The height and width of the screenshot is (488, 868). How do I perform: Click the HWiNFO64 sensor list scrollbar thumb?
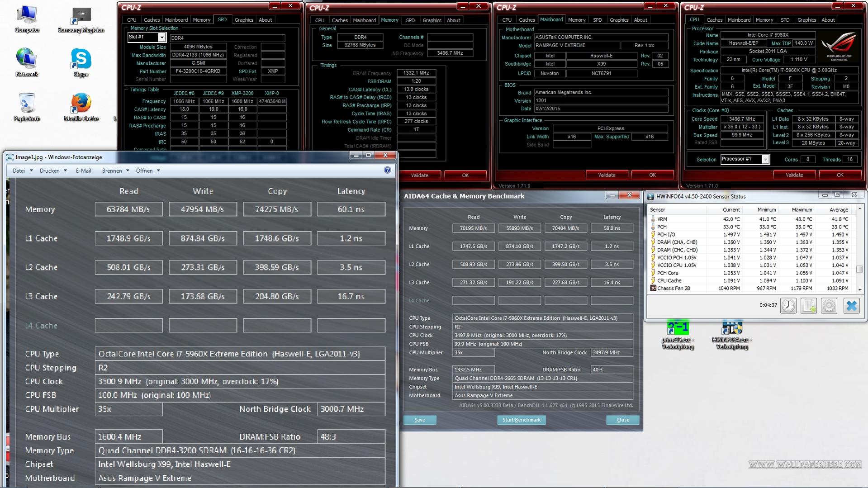coord(860,269)
